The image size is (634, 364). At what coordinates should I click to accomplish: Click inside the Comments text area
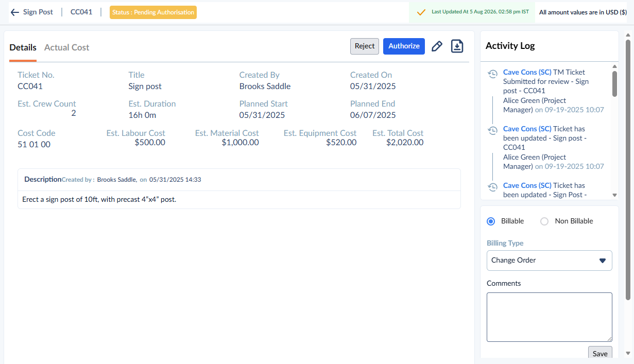[549, 317]
